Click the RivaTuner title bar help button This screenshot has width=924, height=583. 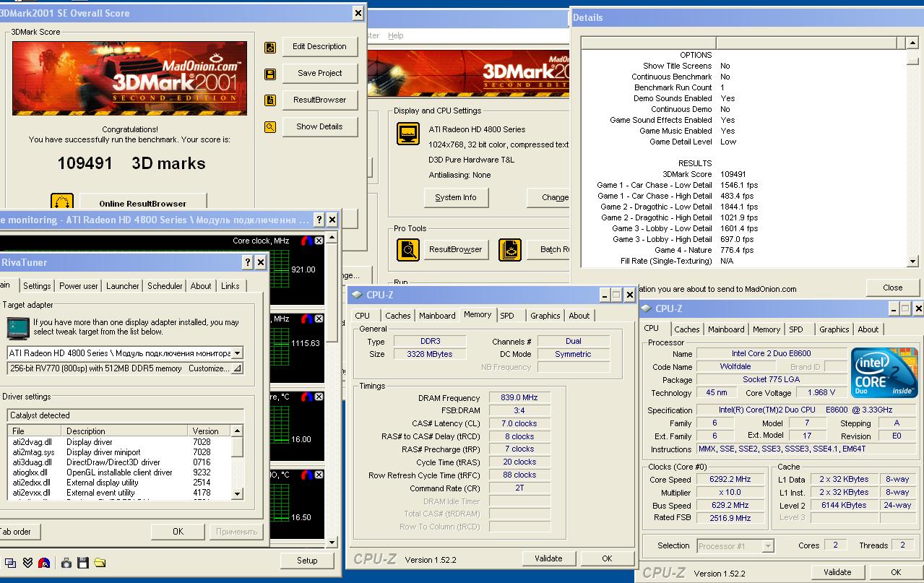248,263
